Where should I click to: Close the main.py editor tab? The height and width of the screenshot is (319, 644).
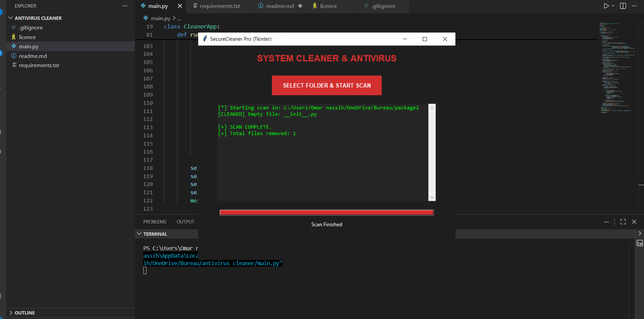click(x=180, y=6)
